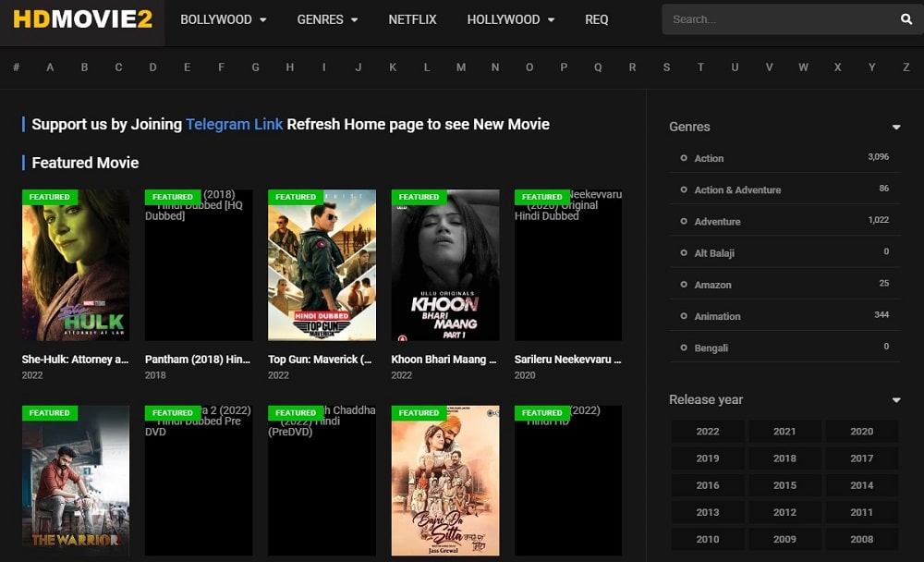Browse movies starting with D
The image size is (924, 562).
pyautogui.click(x=152, y=67)
